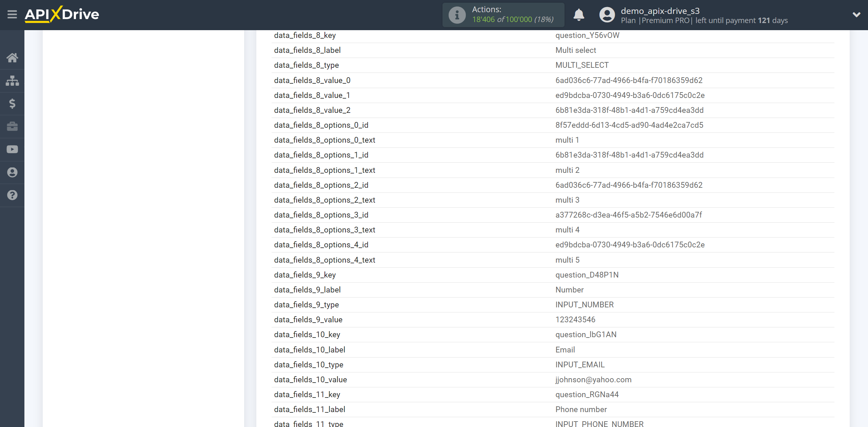Click the demo_apix-drive_s3 username
The image size is (868, 427).
pos(660,11)
